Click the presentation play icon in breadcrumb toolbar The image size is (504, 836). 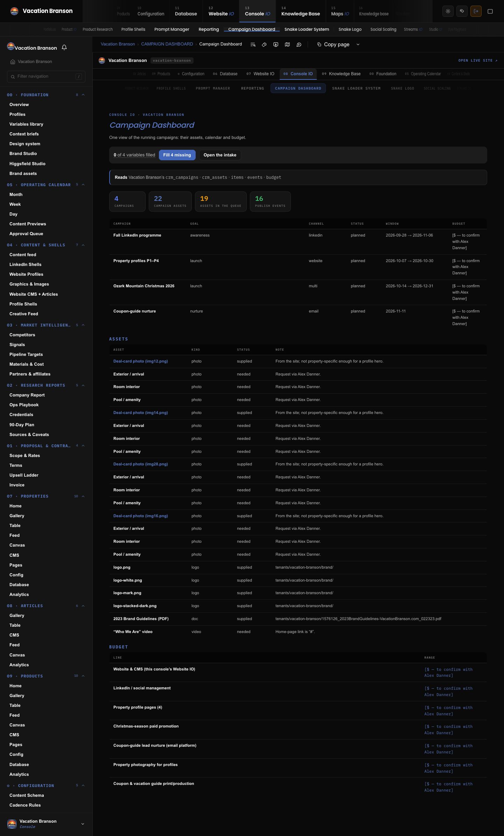point(276,44)
